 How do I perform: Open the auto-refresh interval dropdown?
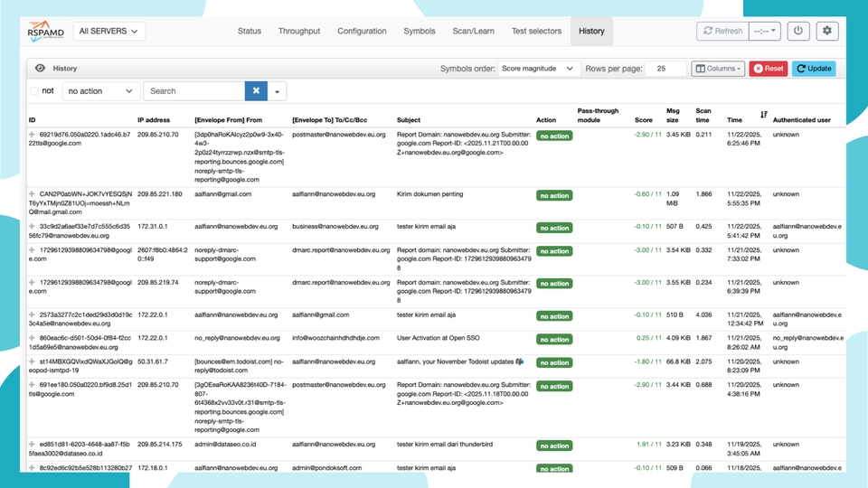click(765, 31)
